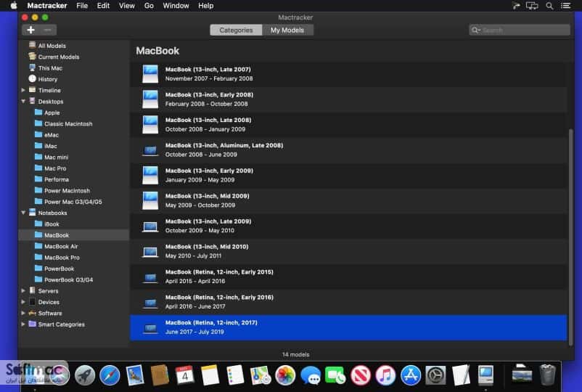Click the search magnifier icon in search field

475,30
